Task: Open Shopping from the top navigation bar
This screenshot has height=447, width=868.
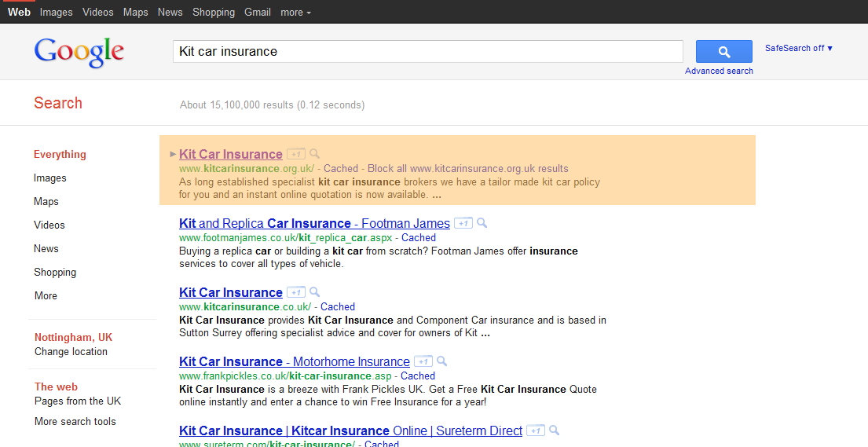Action: coord(214,13)
